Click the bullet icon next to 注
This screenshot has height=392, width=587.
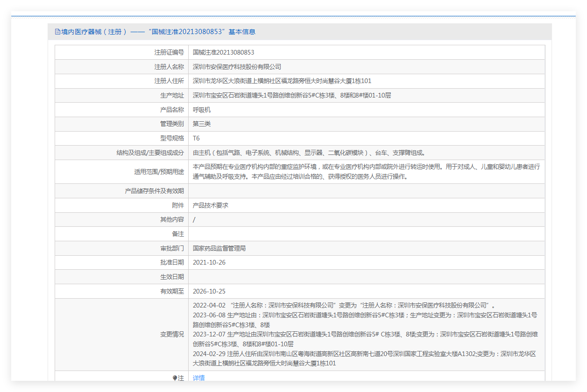pos(175,378)
